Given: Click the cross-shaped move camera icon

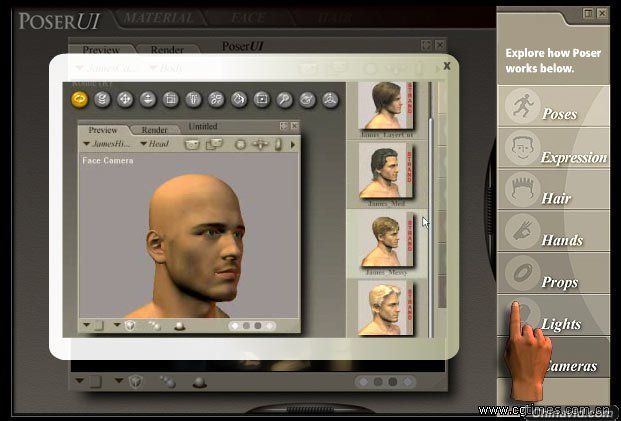Looking at the screenshot, I should (x=260, y=145).
